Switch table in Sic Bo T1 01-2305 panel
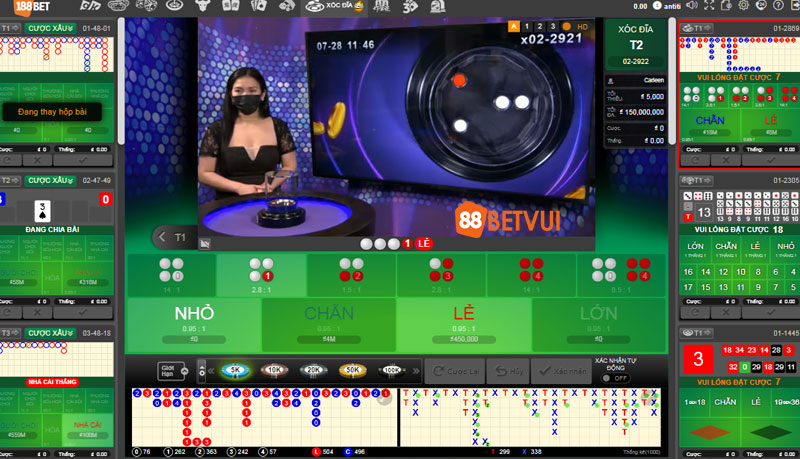This screenshot has width=800, height=459. 697,180
